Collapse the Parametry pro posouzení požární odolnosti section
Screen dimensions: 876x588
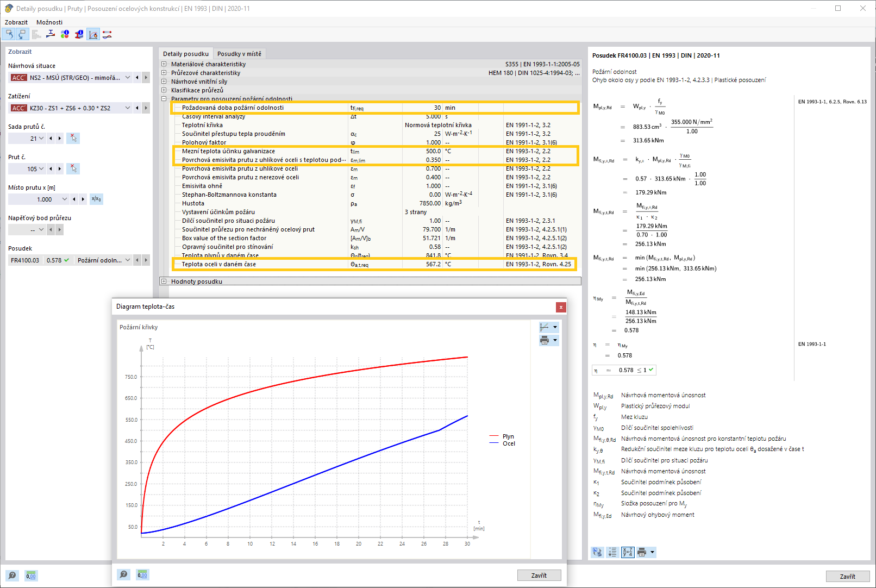coord(164,99)
